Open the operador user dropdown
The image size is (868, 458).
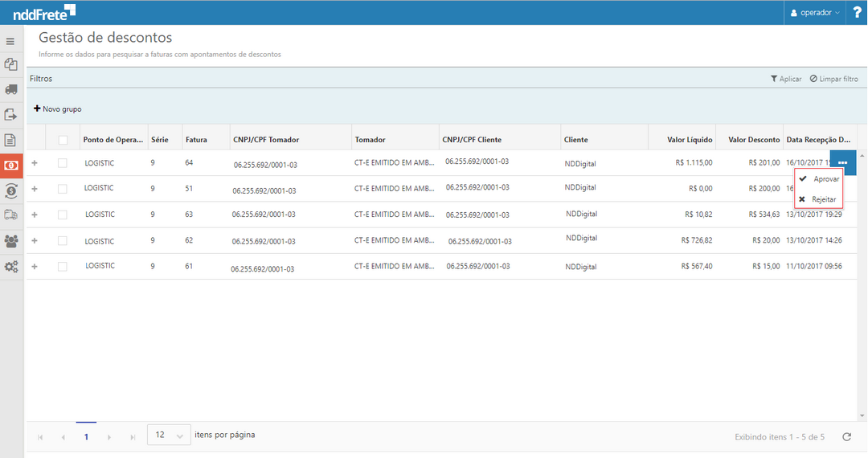(x=815, y=13)
